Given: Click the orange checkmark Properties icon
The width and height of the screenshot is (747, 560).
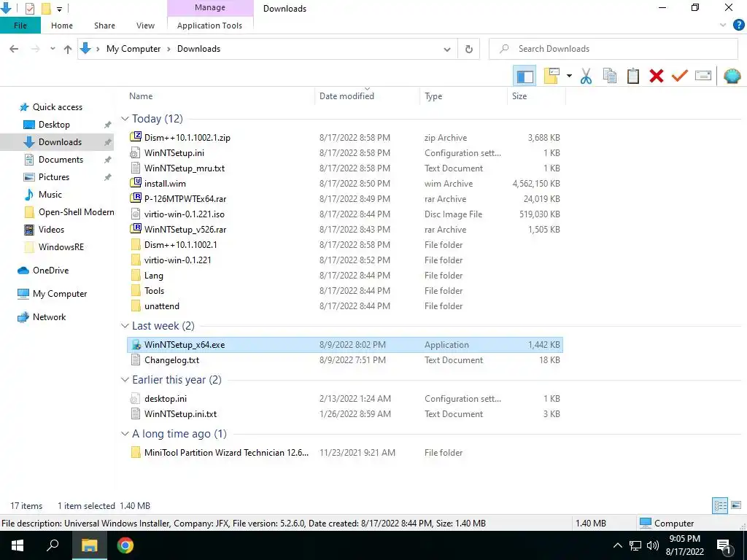Looking at the screenshot, I should 679,76.
